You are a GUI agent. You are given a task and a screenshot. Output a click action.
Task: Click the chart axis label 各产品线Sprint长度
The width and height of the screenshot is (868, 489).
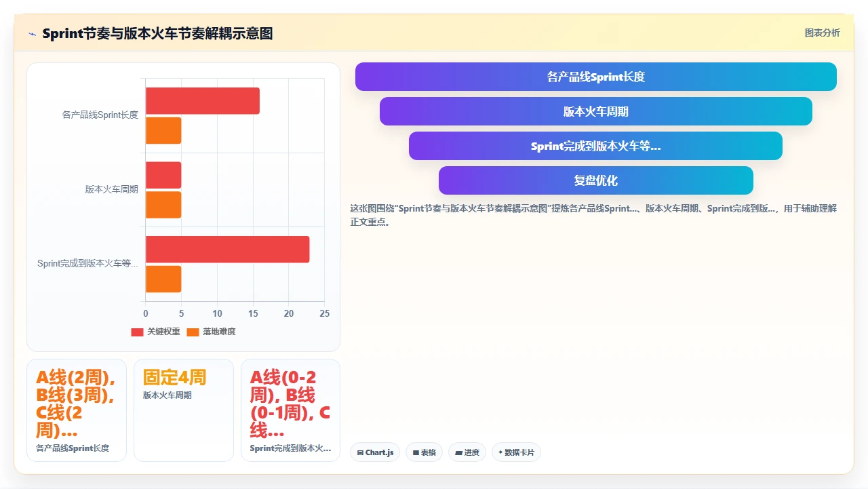[x=100, y=115]
